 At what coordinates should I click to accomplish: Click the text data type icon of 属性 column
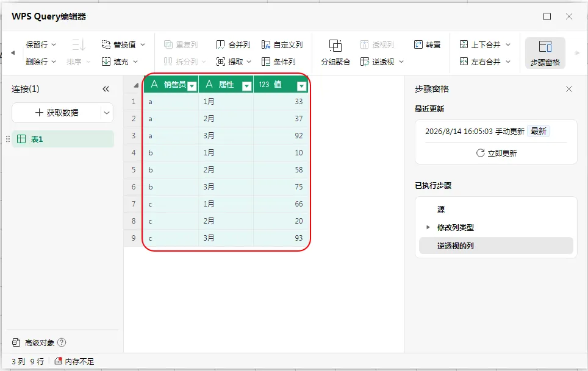[x=209, y=85]
